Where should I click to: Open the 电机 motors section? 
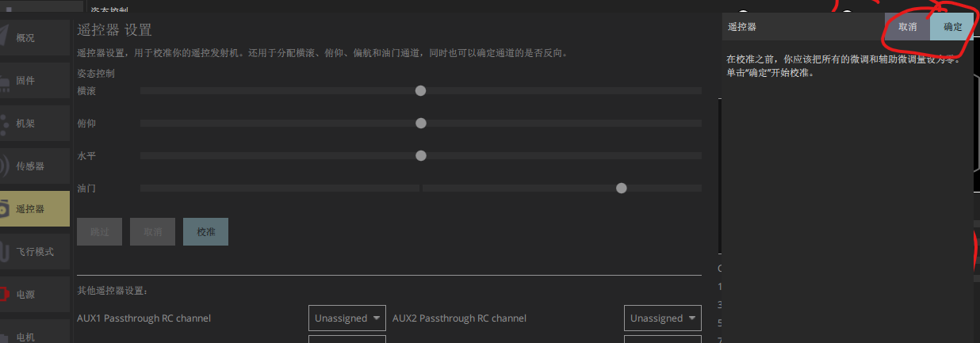point(34,331)
